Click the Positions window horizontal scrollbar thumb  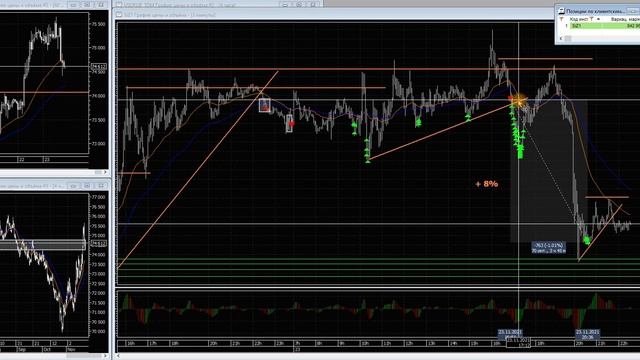coord(568,38)
